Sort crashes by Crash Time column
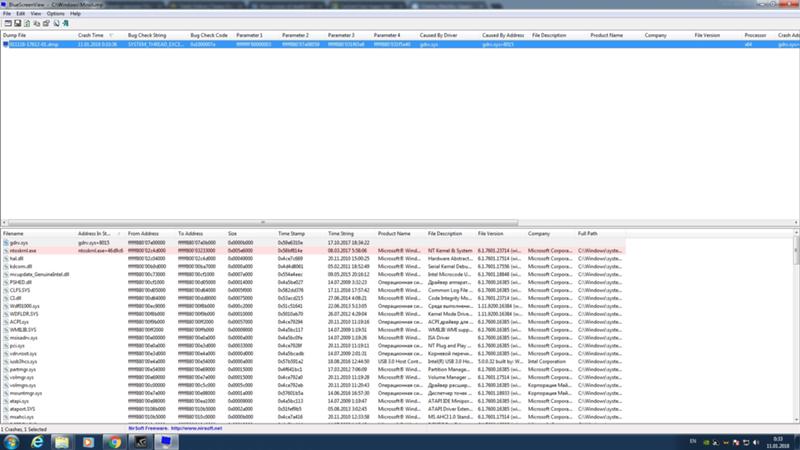Image resolution: width=800 pixels, height=450 pixels. click(100, 35)
